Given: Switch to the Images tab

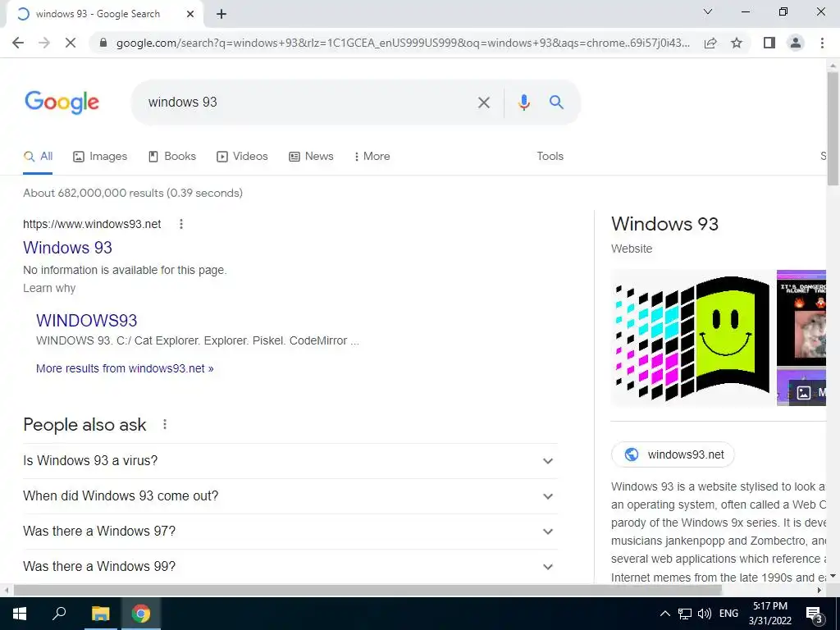Looking at the screenshot, I should (x=100, y=157).
